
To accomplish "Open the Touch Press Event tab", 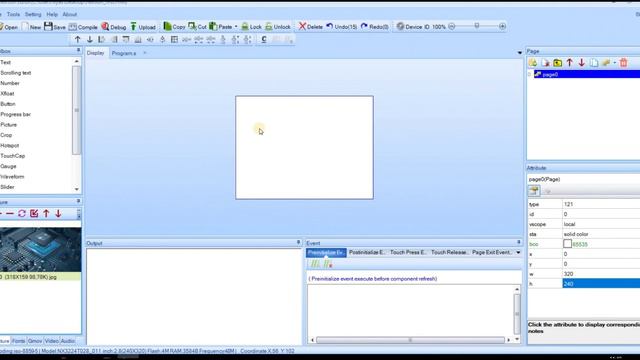I will click(x=408, y=253).
